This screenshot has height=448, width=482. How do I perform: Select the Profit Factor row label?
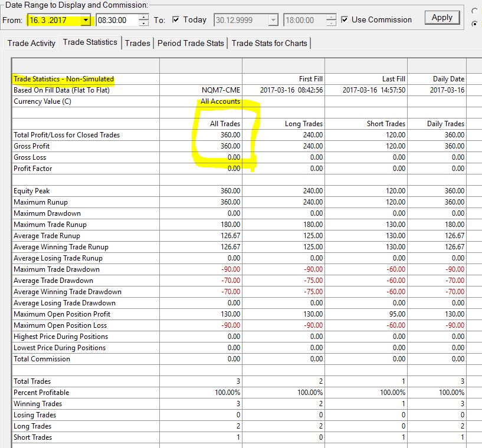point(33,169)
